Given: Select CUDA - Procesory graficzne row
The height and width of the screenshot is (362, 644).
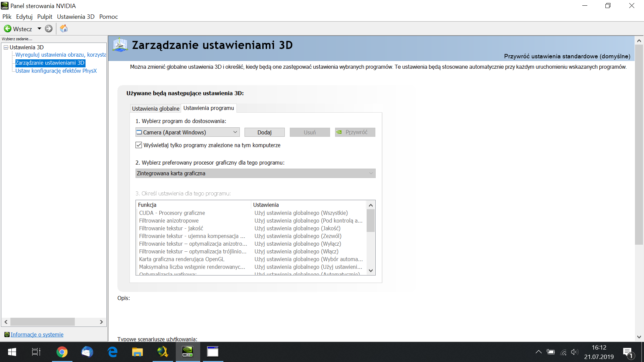Looking at the screenshot, I should click(251, 213).
